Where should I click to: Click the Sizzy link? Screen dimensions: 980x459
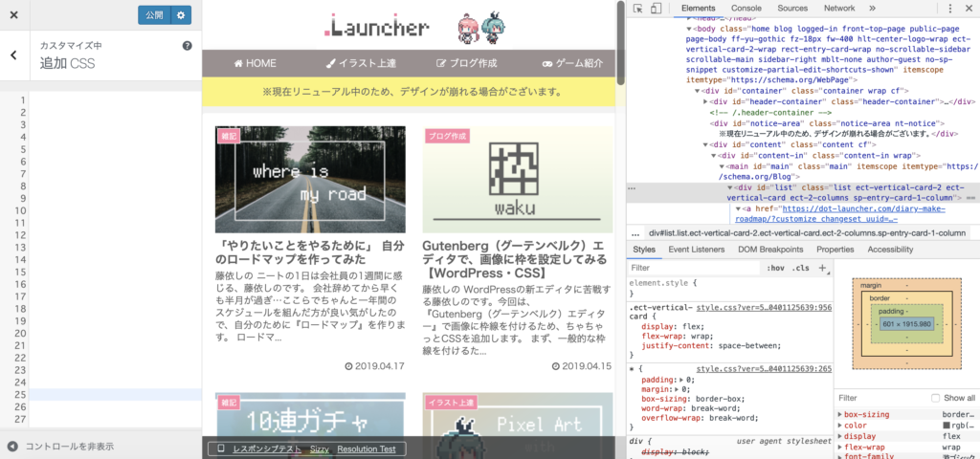tap(319, 449)
